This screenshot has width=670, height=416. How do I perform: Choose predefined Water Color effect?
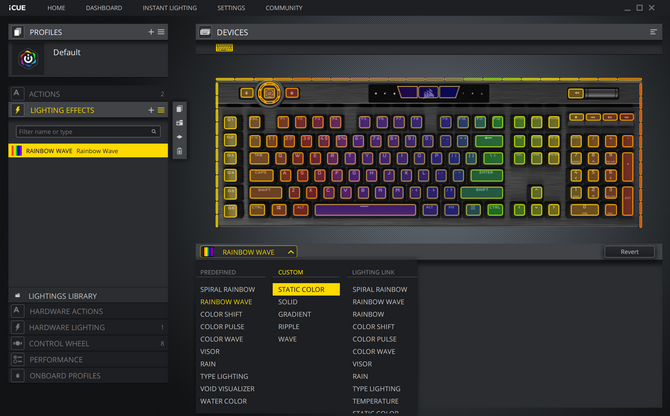[223, 401]
